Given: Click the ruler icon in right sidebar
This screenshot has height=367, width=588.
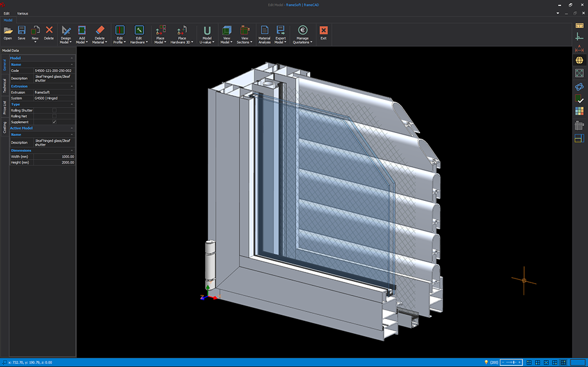Looking at the screenshot, I should coord(579,25).
